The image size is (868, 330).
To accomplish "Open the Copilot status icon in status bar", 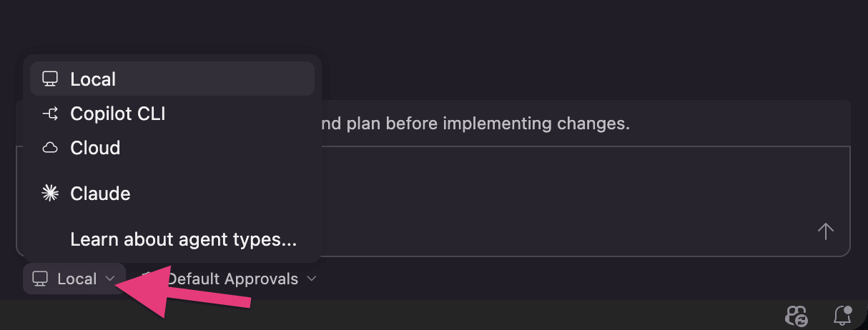I will coord(796,315).
